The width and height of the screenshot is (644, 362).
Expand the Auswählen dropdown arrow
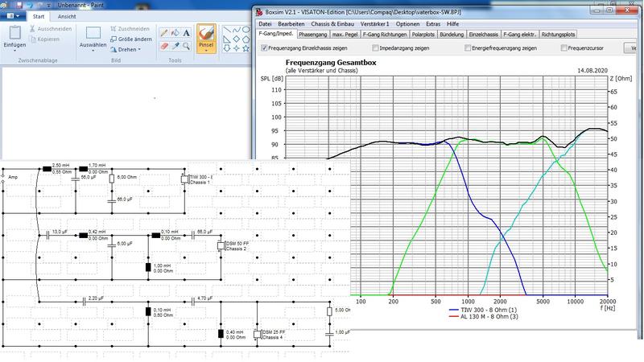pos(93,50)
